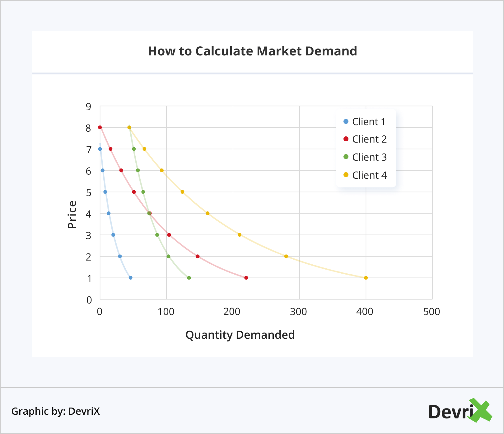Click the red Client 2 legend dot
The width and height of the screenshot is (504, 434).
pos(346,139)
